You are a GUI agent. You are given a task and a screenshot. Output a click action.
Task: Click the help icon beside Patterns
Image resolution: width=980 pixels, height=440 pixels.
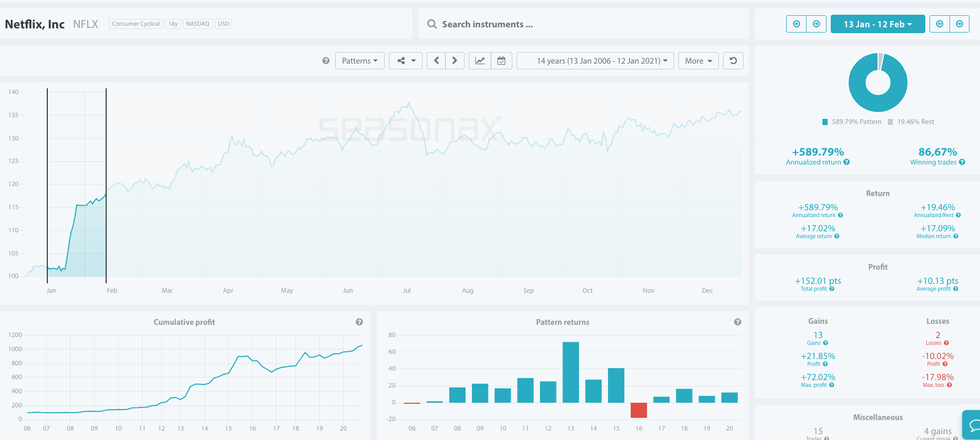pyautogui.click(x=326, y=61)
